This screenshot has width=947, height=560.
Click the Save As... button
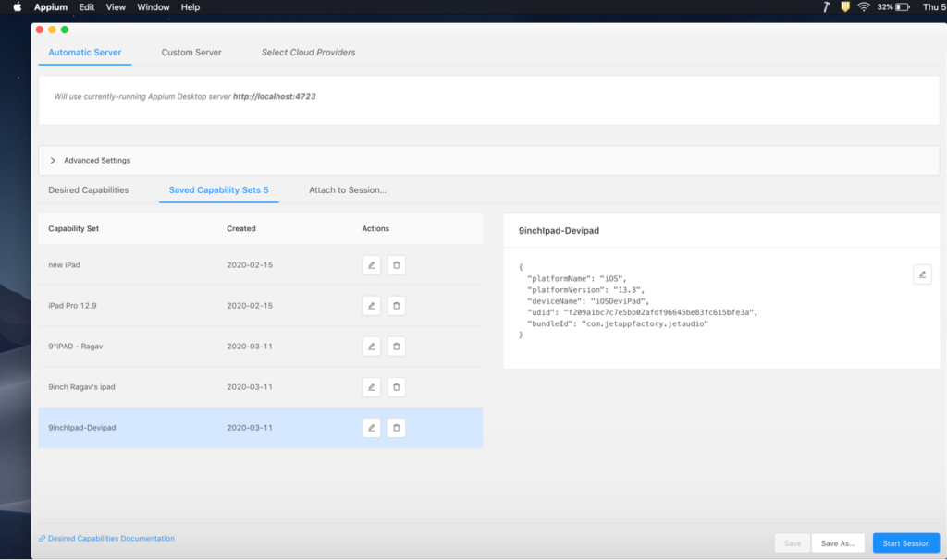point(838,543)
